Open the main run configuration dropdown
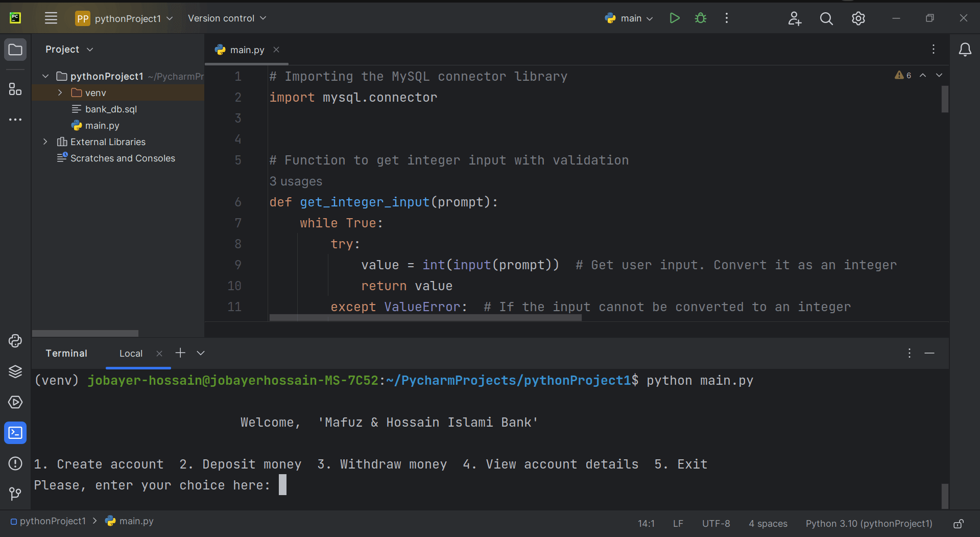980x537 pixels. tap(629, 18)
